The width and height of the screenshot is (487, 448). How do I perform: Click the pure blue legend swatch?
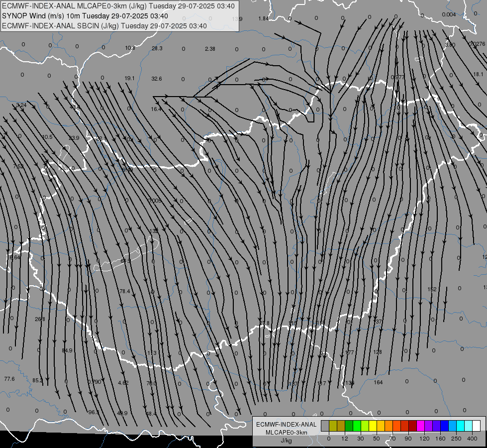[444, 426]
